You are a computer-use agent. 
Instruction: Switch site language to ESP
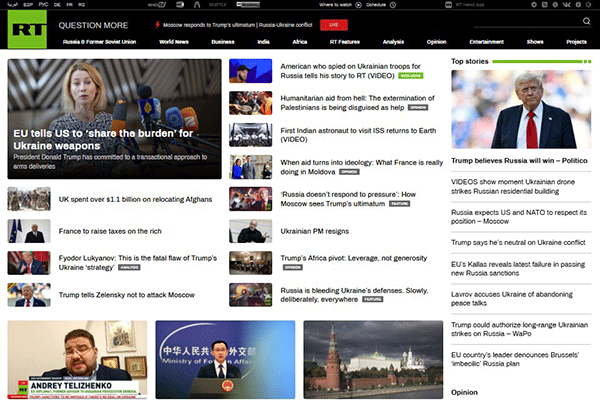tap(28, 5)
